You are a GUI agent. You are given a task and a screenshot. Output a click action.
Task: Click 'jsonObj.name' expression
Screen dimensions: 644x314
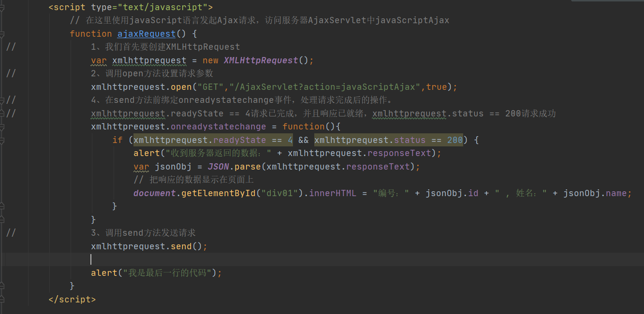595,193
